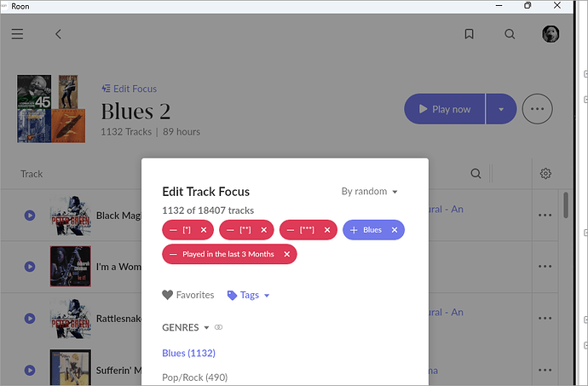Click the 1132 of 18407 tracks text
The image size is (588, 386).
(208, 210)
